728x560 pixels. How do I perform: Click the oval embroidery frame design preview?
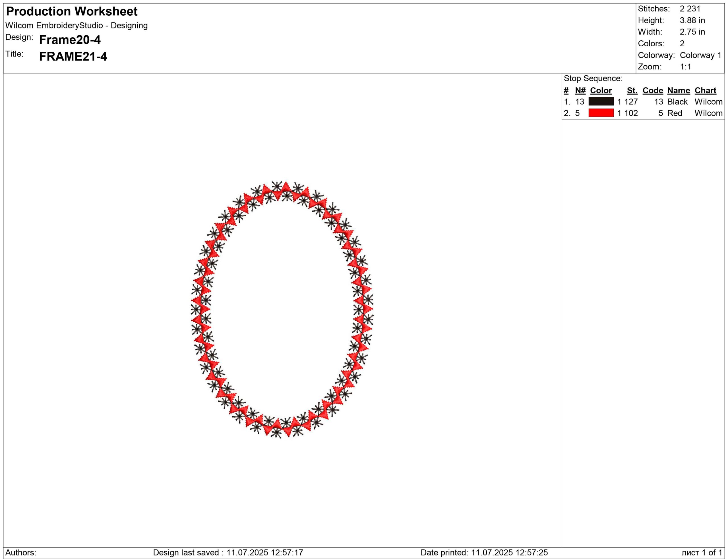282,310
